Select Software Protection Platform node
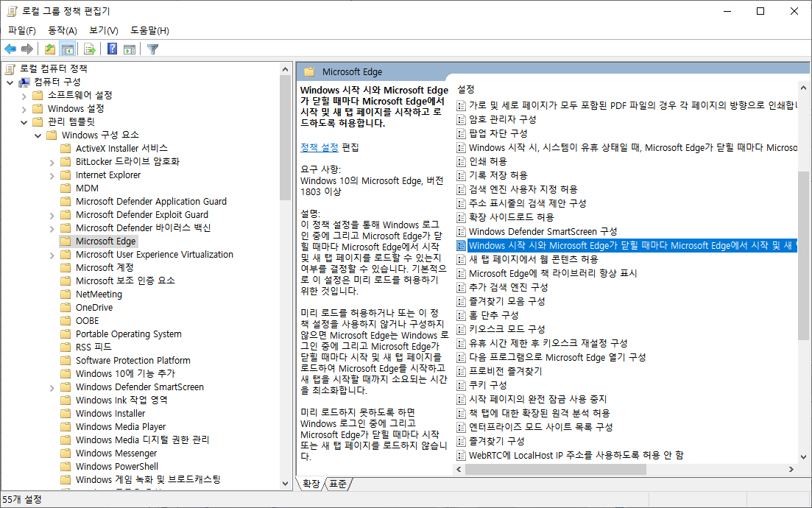Image resolution: width=812 pixels, height=508 pixels. click(133, 361)
